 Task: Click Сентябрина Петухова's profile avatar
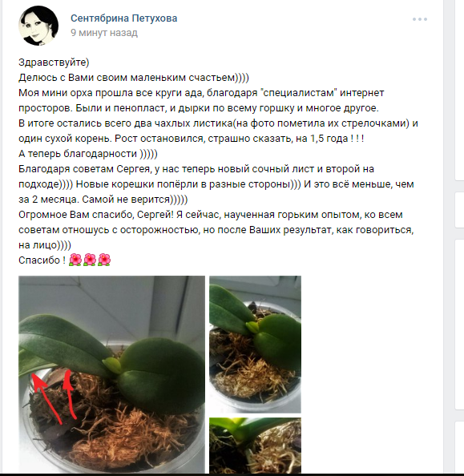point(38,26)
